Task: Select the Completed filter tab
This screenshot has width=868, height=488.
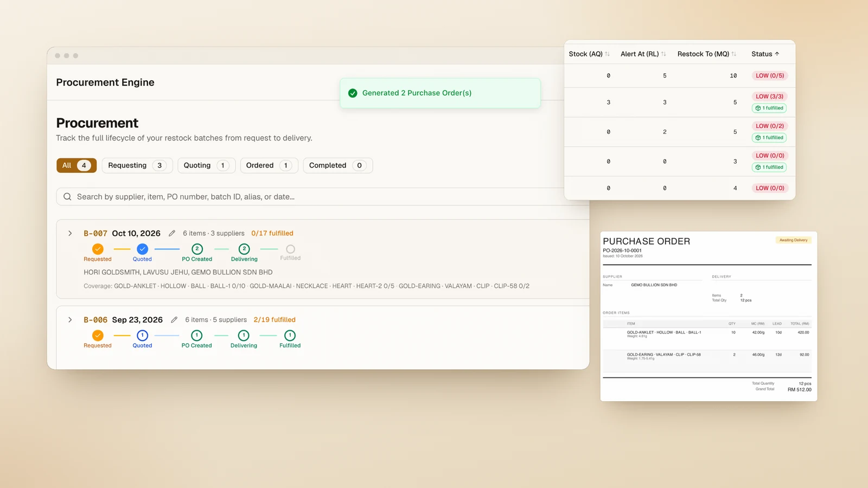Action: click(338, 165)
